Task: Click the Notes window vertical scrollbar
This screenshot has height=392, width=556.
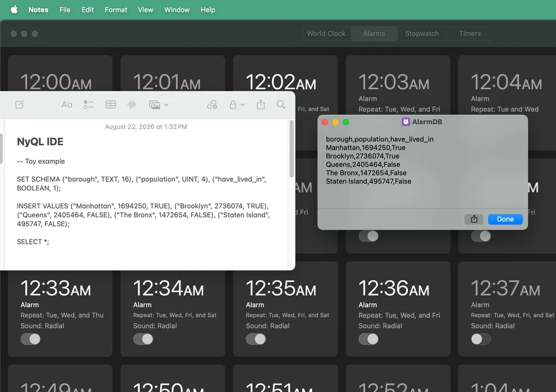Action: pos(292,149)
